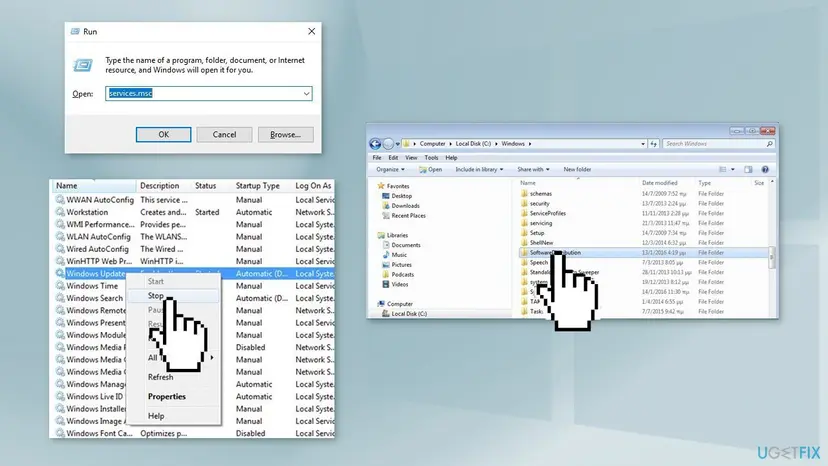Click Browse... in the Run dialog
The width and height of the screenshot is (828, 466).
pyautogui.click(x=286, y=135)
